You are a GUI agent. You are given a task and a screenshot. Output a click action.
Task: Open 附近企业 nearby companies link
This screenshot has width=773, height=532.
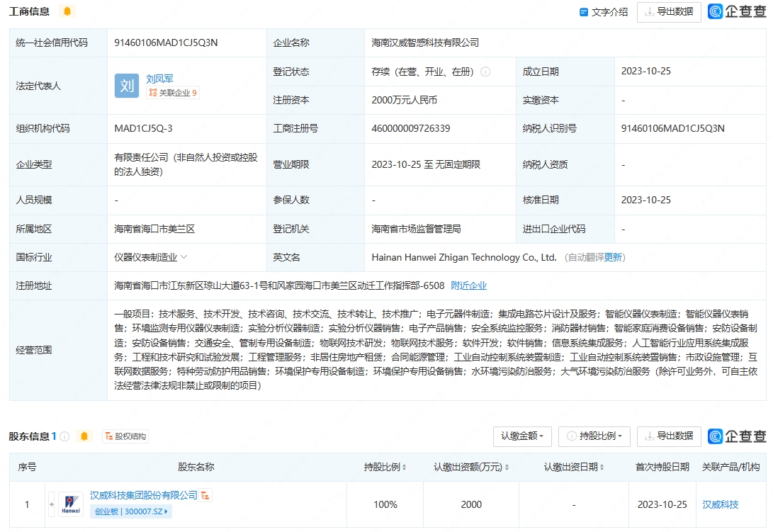[468, 285]
